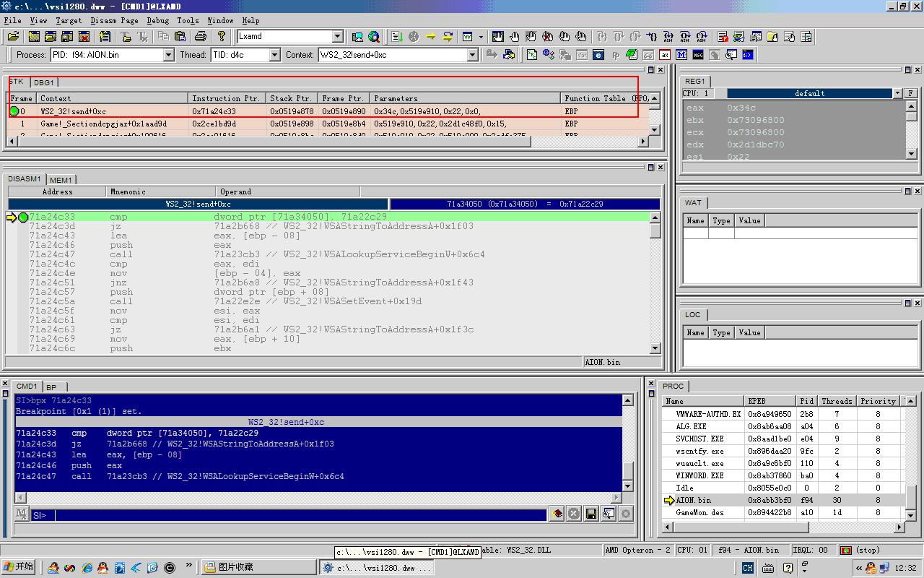Click the yellow step-over arrow icon
The image size is (924, 578).
pyautogui.click(x=448, y=36)
